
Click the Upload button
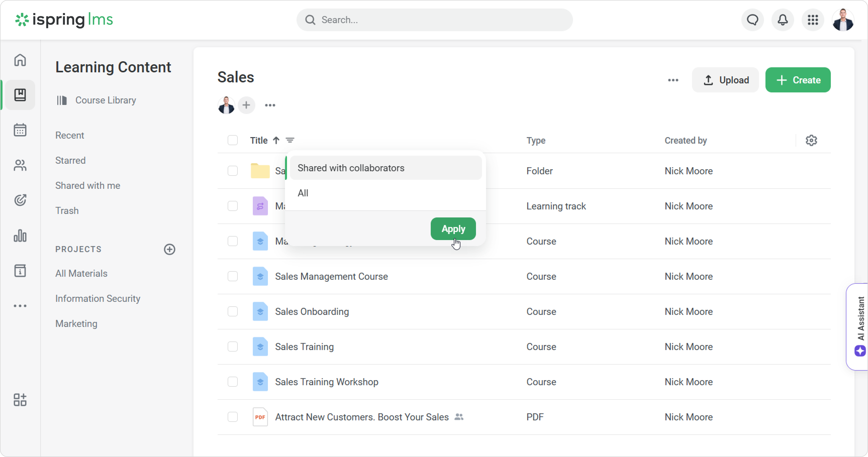725,80
